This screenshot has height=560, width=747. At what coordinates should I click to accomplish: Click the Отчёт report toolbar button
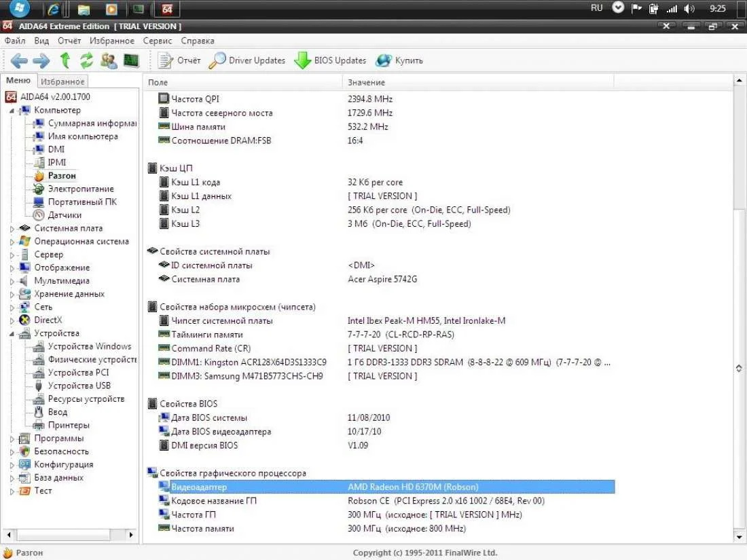pyautogui.click(x=180, y=61)
